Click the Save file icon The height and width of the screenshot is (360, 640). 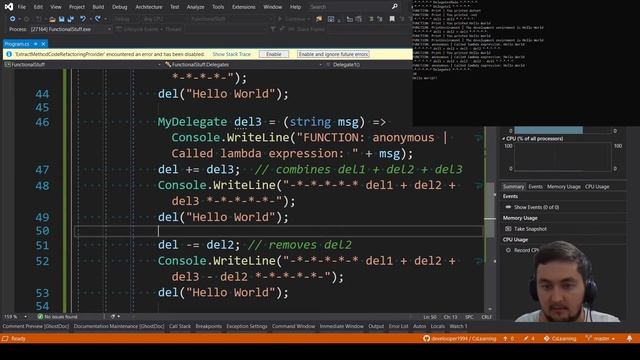tap(61, 19)
